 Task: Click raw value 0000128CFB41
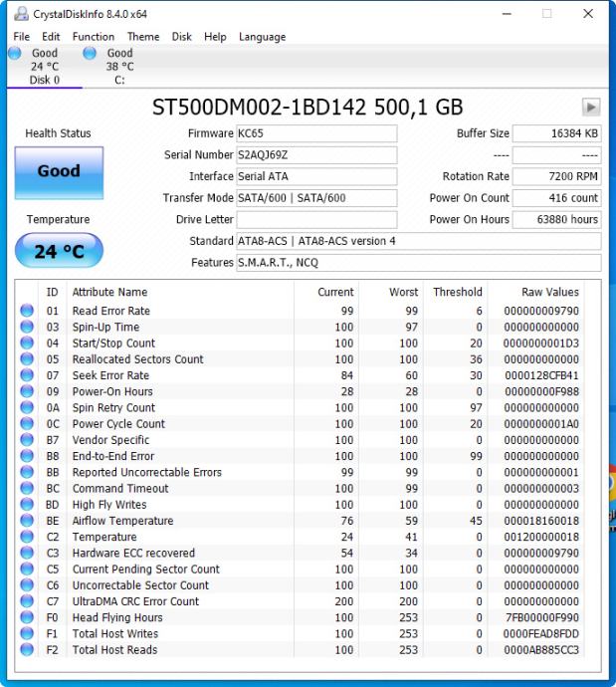tap(541, 375)
